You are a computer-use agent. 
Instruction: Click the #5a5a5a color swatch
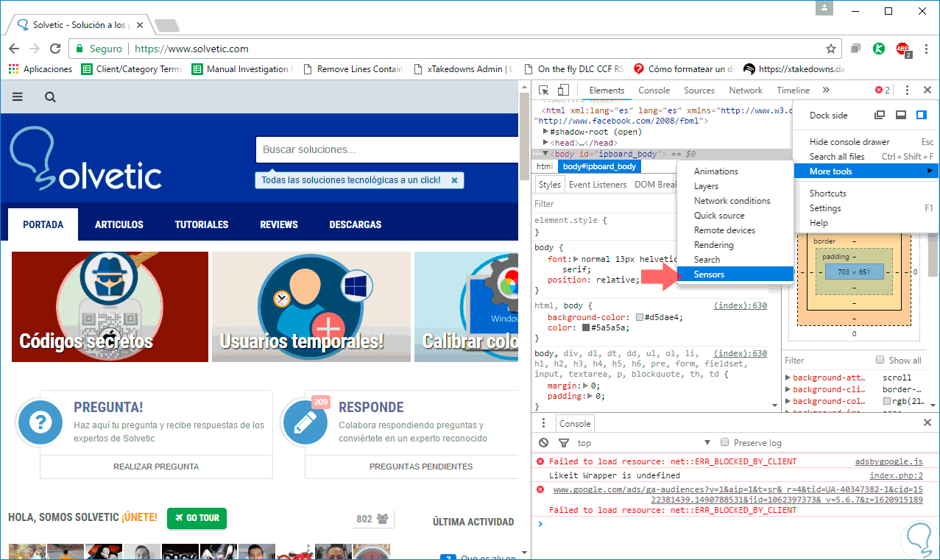(x=587, y=327)
